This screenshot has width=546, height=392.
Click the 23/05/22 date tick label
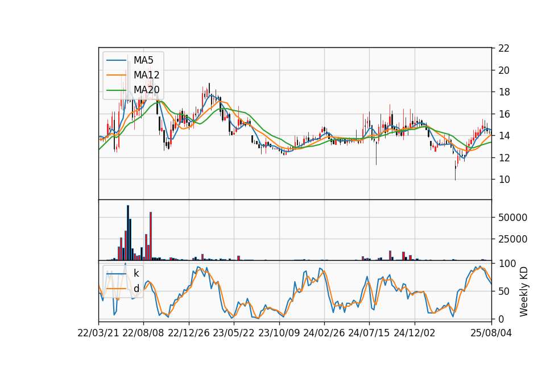pyautogui.click(x=234, y=333)
